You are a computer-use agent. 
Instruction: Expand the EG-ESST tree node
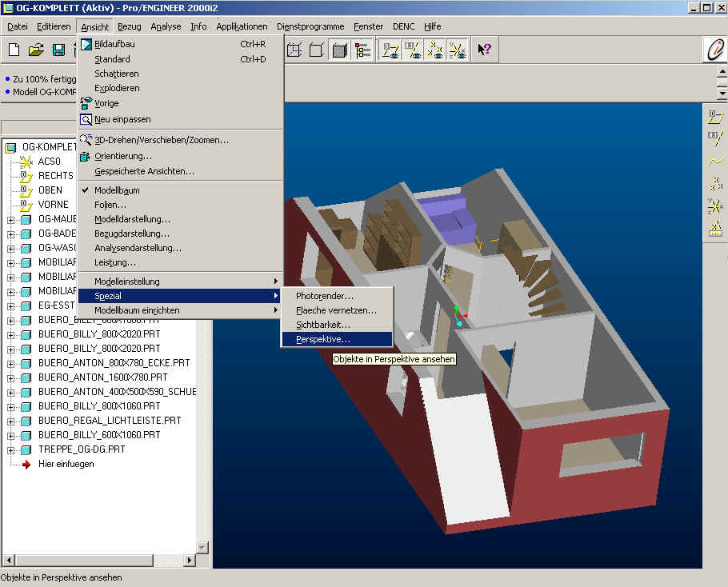(x=10, y=305)
